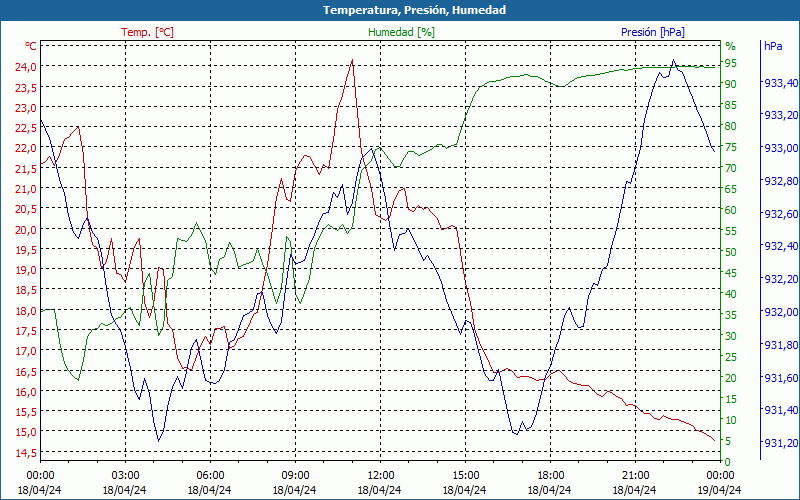
Task: Click the 22,0 temperature axis value
Action: point(24,148)
